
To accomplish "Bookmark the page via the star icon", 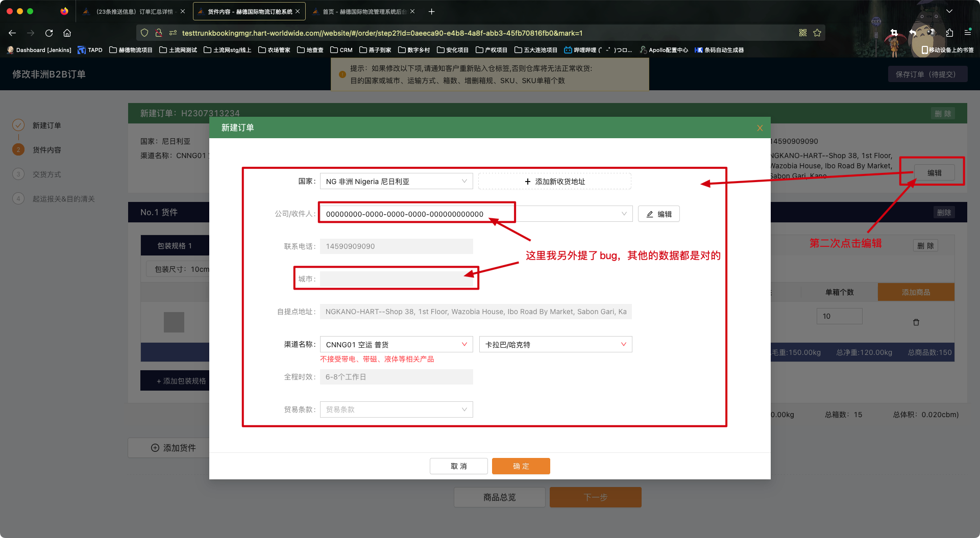I will coord(817,33).
